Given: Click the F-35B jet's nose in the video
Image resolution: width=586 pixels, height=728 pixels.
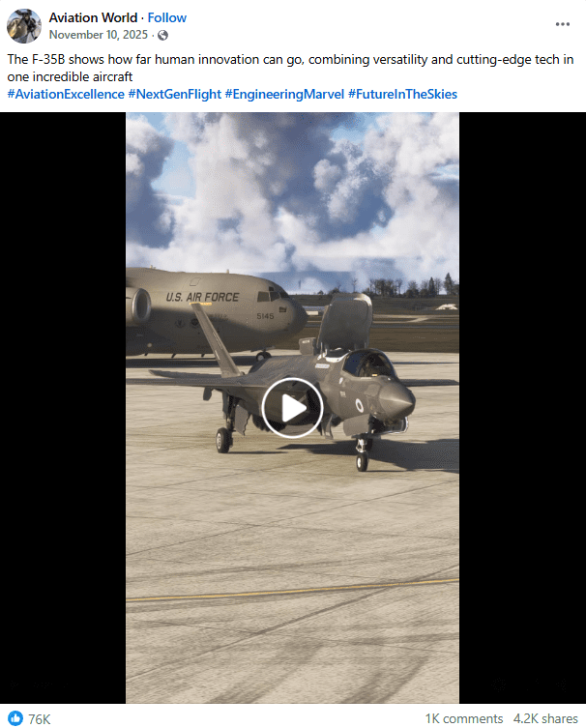Looking at the screenshot, I should 398,400.
